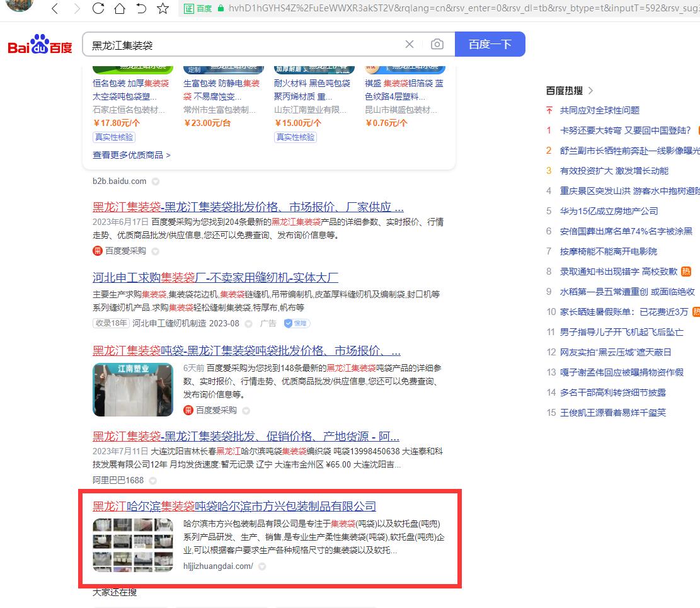Image resolution: width=700 pixels, height=608 pixels.
Task: Click 真实性核验 badge under ¥15.00 product
Action: coord(295,137)
